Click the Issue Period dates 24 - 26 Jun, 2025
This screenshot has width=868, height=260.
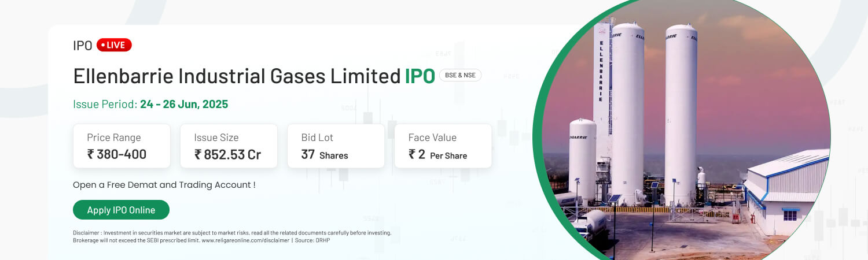[184, 105]
